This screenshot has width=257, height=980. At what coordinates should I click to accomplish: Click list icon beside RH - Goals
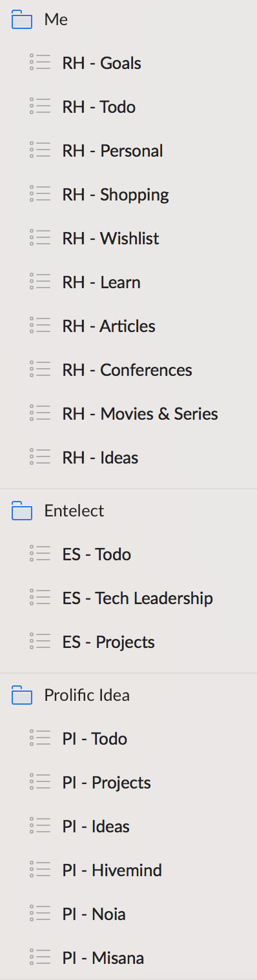click(x=40, y=63)
